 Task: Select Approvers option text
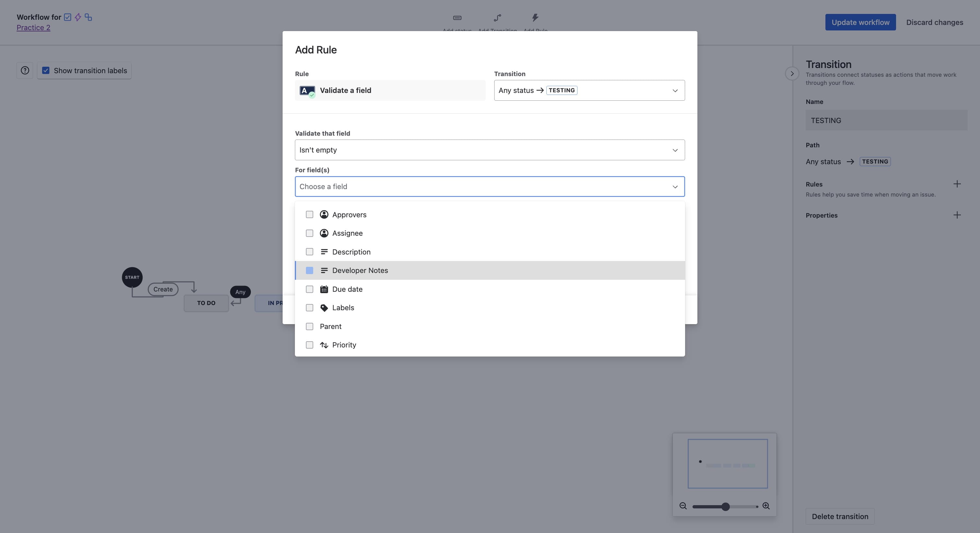point(349,214)
